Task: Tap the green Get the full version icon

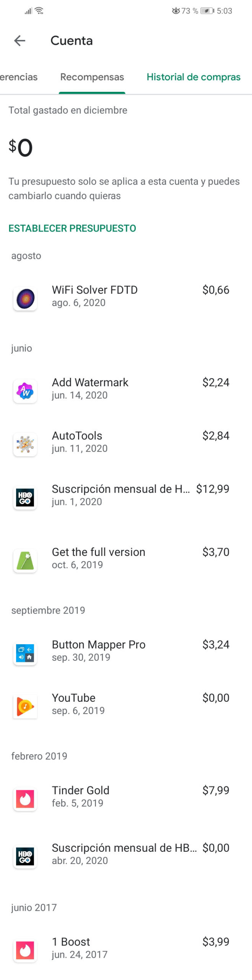Action: (x=25, y=560)
